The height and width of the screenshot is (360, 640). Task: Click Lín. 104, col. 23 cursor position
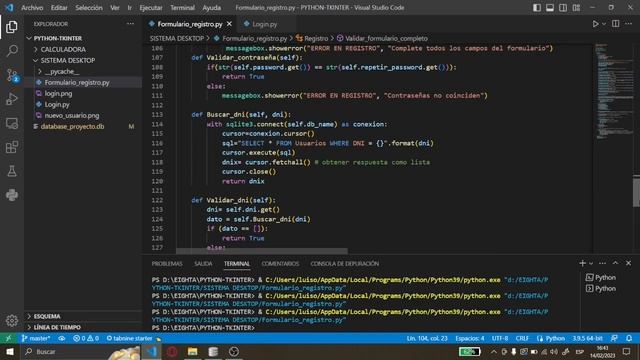click(427, 338)
